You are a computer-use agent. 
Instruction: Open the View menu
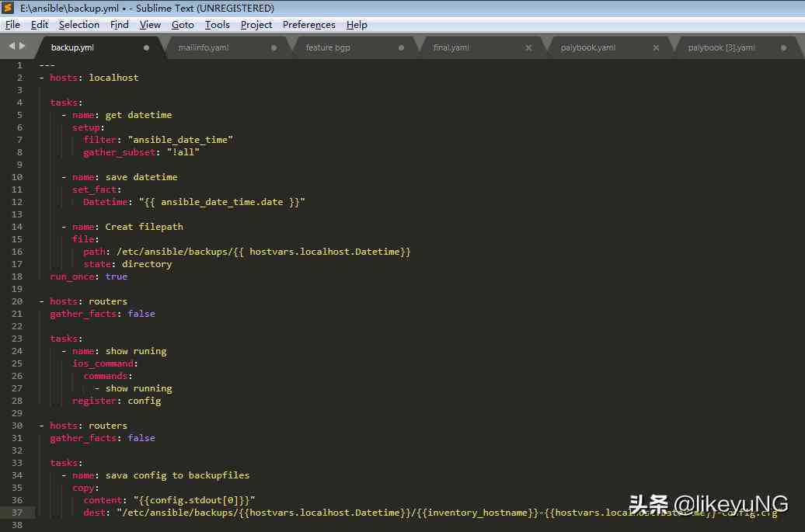point(150,25)
